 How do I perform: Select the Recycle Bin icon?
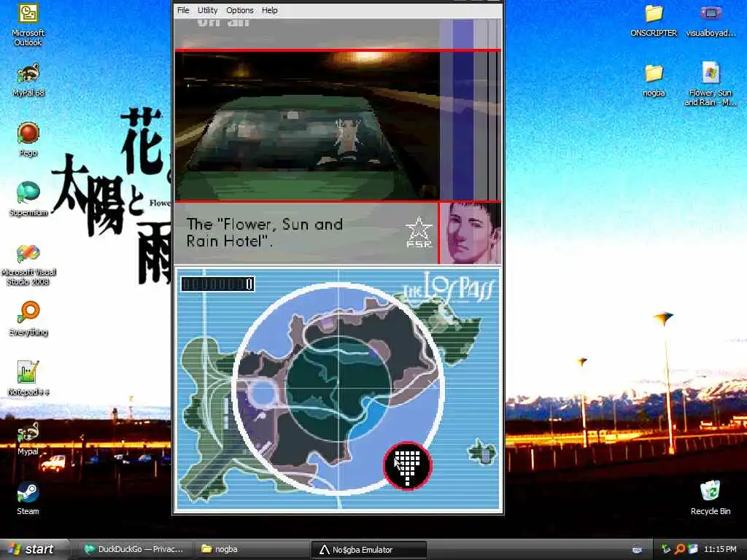[x=711, y=498]
